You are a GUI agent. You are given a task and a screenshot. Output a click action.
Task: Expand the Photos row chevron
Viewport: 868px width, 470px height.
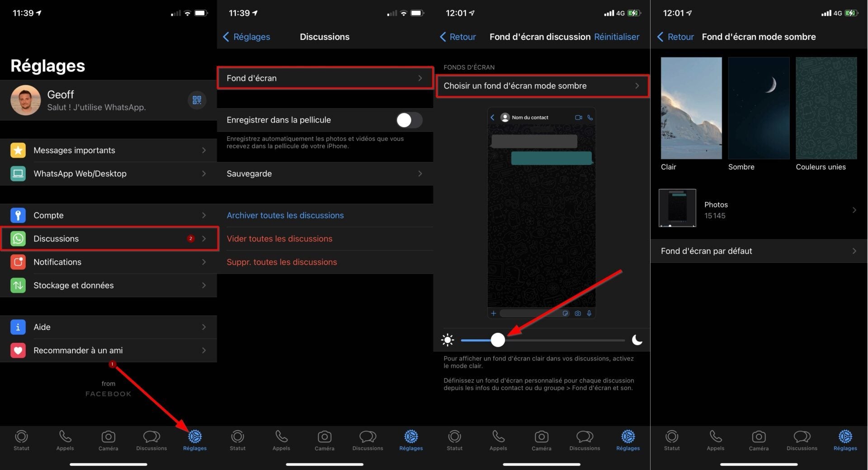(854, 210)
